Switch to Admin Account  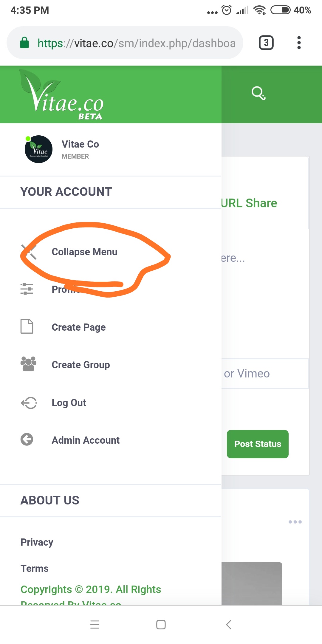[x=86, y=440]
